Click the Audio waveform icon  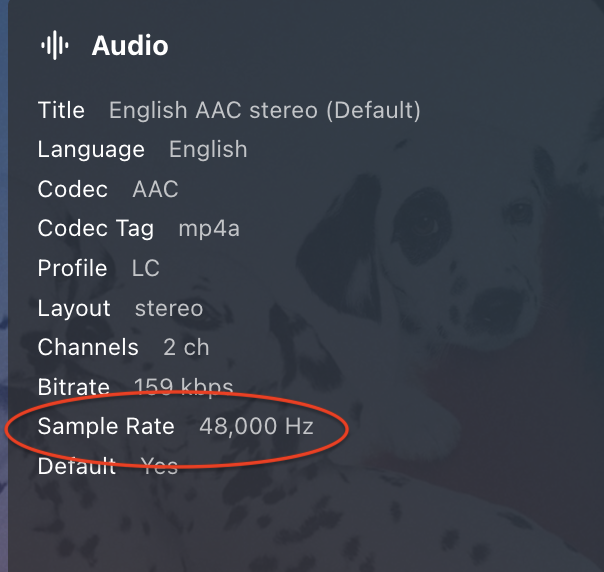pos(54,45)
